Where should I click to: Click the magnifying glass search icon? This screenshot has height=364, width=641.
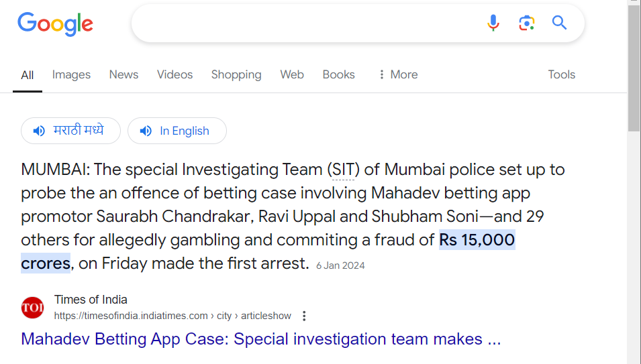coord(559,22)
